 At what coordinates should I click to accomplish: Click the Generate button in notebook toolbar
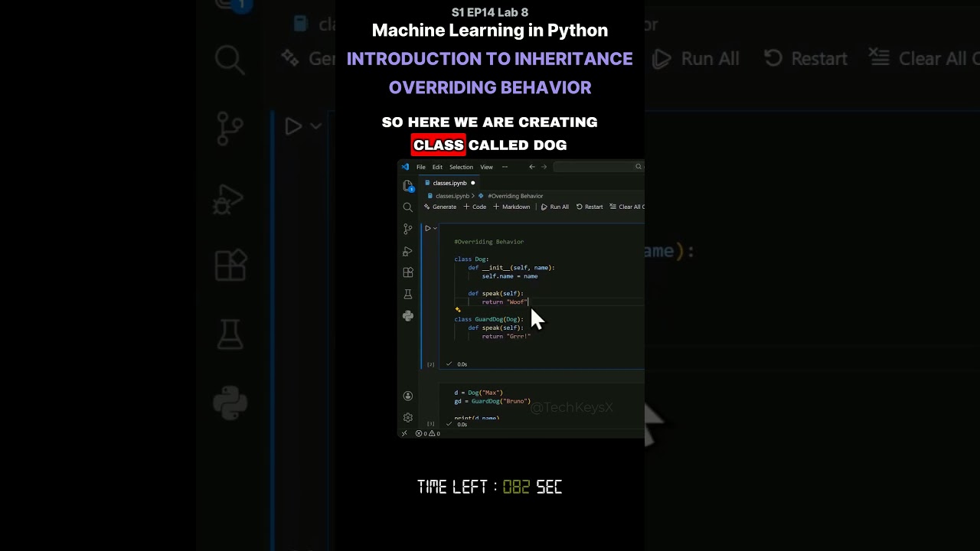tap(440, 207)
